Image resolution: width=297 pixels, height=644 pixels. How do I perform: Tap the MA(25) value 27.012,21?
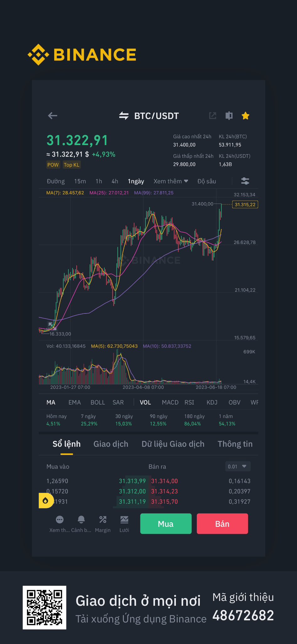109,193
